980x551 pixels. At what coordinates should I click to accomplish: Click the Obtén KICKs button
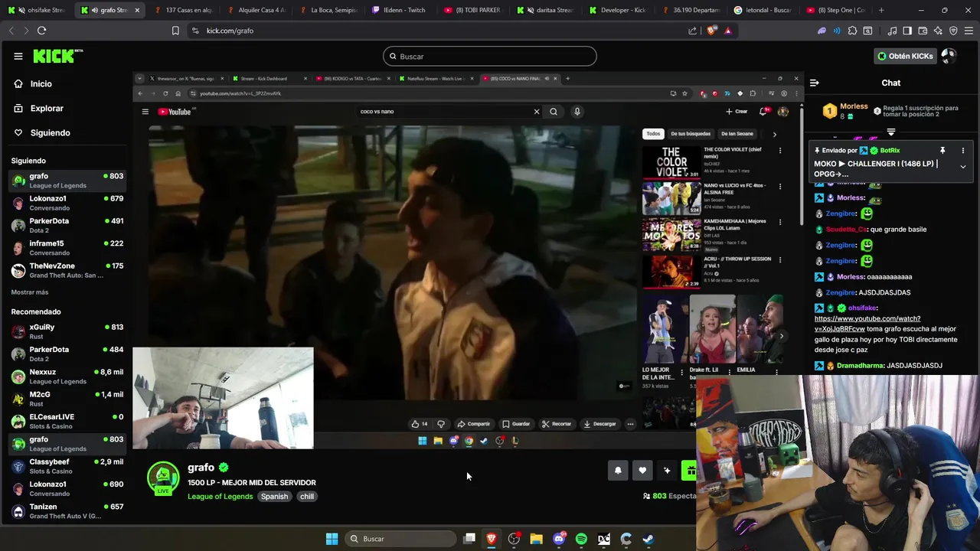(906, 56)
